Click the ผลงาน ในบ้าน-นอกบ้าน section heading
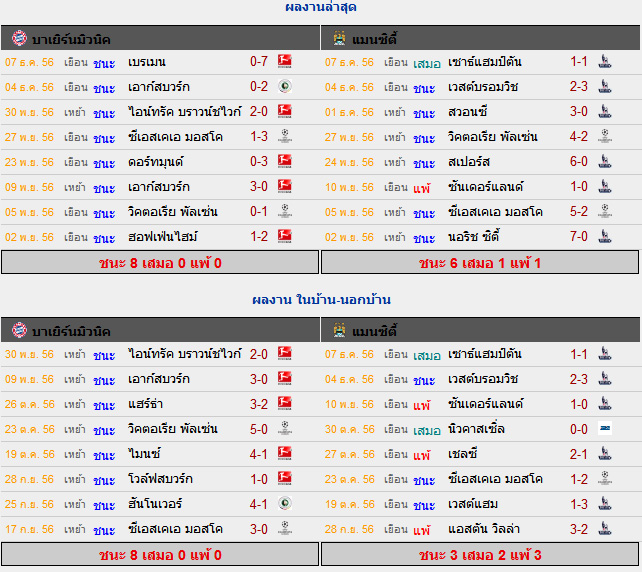This screenshot has height=572, width=642. pos(321,299)
